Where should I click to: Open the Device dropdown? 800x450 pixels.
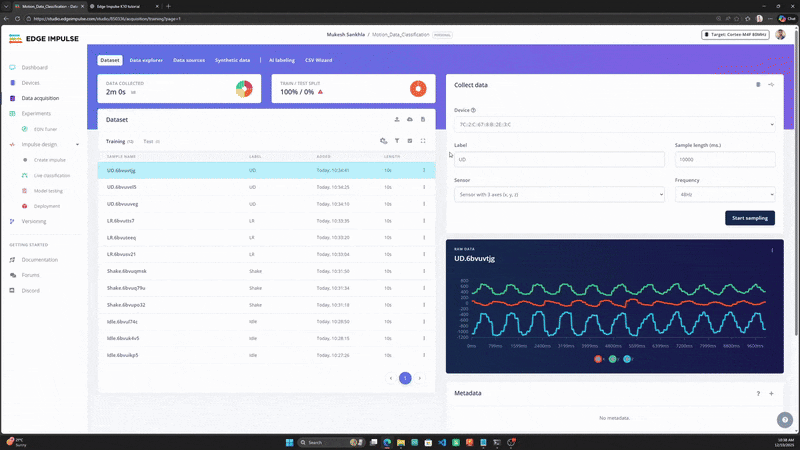coord(615,124)
